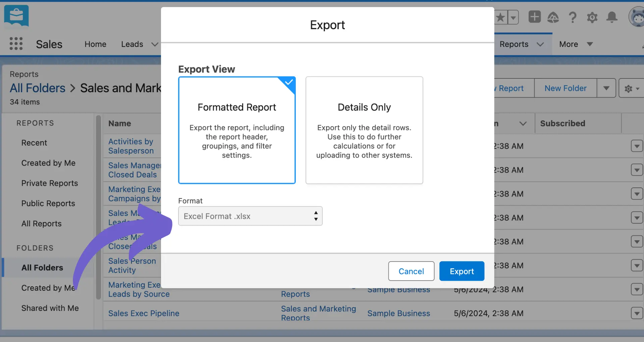Open the More navigation menu
This screenshot has width=644, height=342.
[x=576, y=44]
